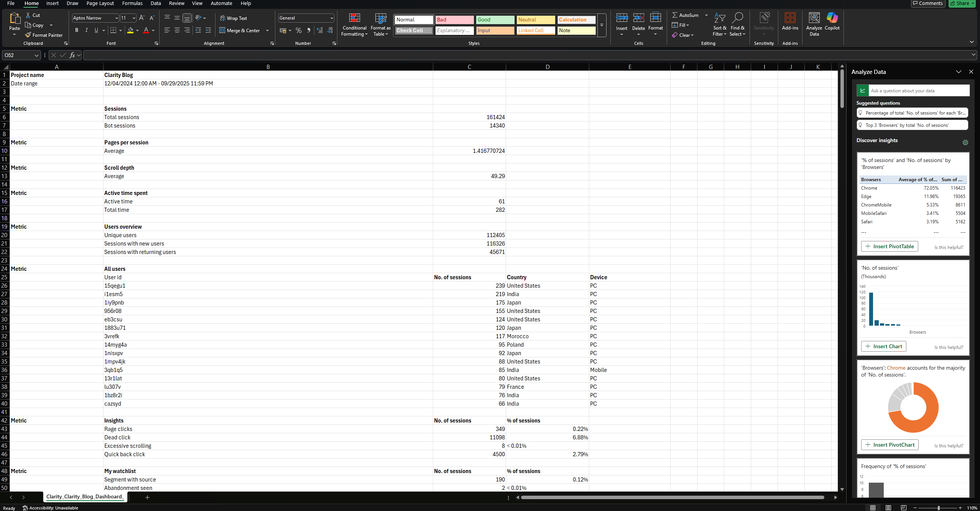Image resolution: width=980 pixels, height=511 pixels.
Task: Apply the Comma Style number format
Action: coord(309,30)
